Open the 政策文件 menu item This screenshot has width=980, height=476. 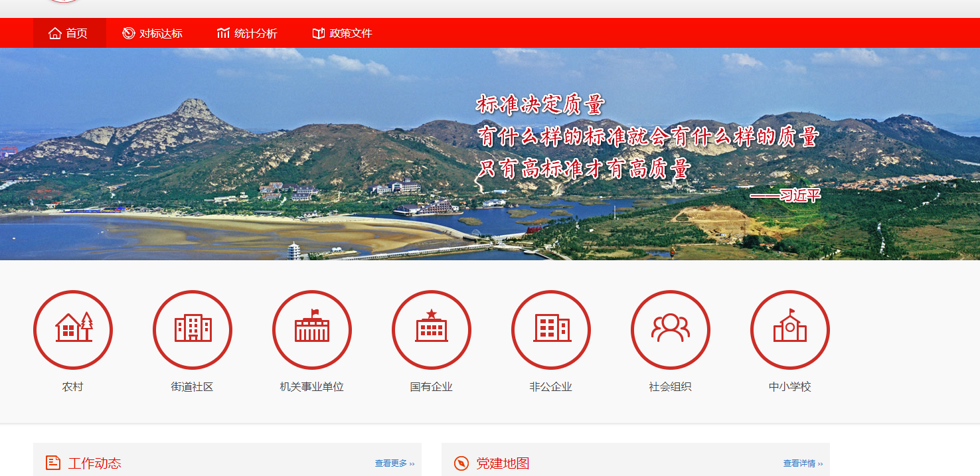point(351,33)
